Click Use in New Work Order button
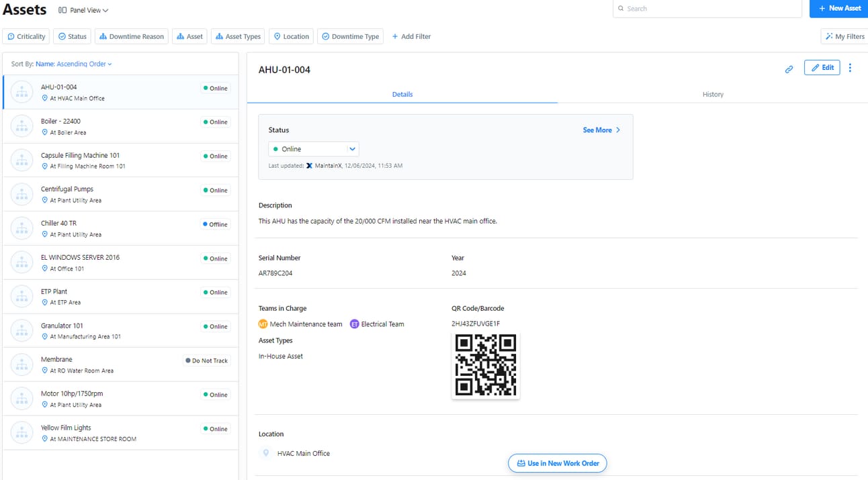 (558, 463)
